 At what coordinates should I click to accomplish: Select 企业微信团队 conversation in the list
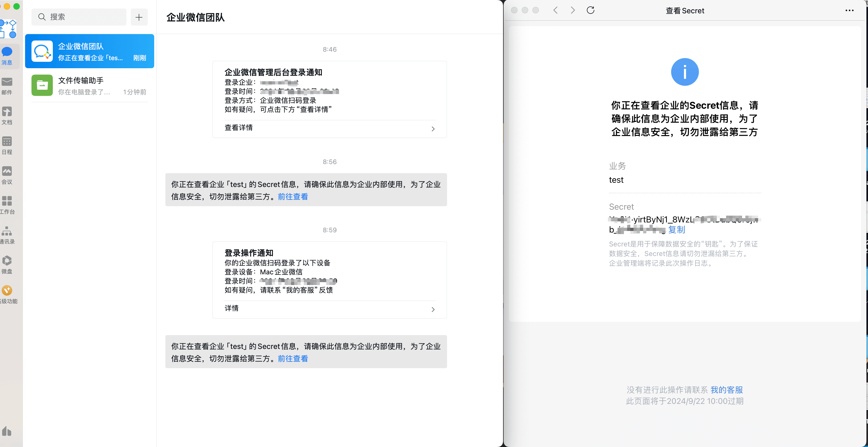click(x=89, y=51)
